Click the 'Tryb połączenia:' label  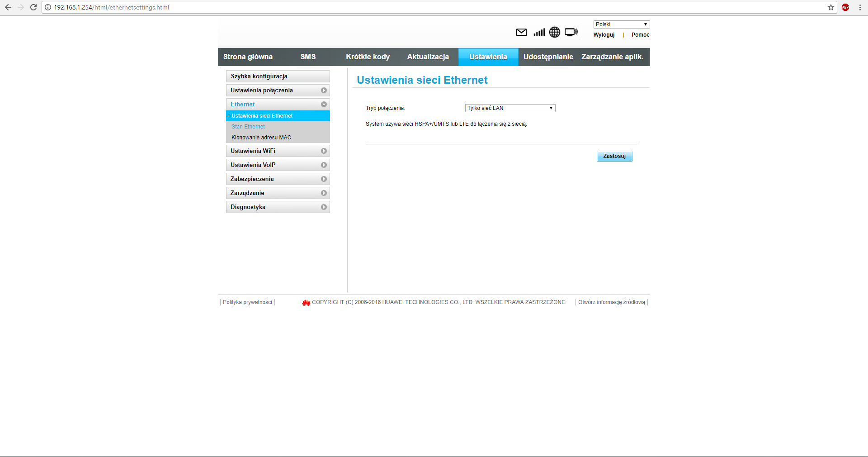386,108
